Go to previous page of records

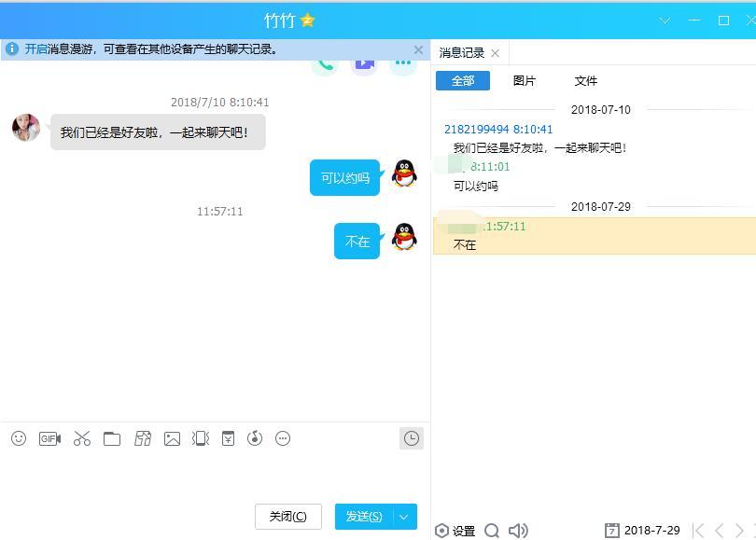719,531
